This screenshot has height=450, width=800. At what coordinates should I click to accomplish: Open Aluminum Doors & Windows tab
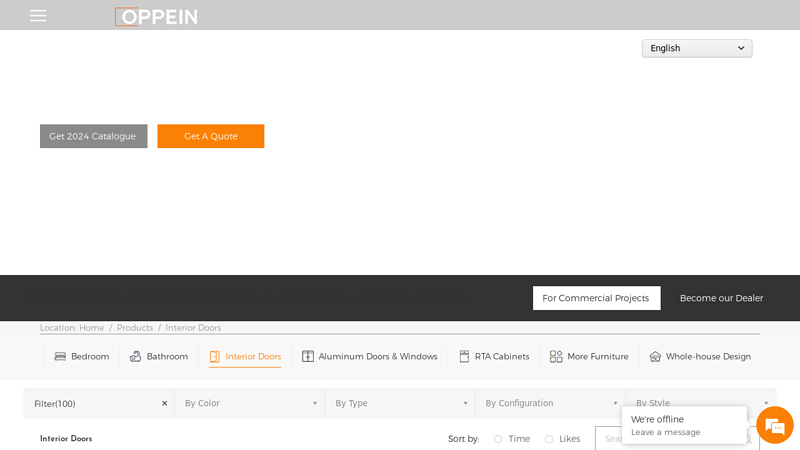(369, 356)
